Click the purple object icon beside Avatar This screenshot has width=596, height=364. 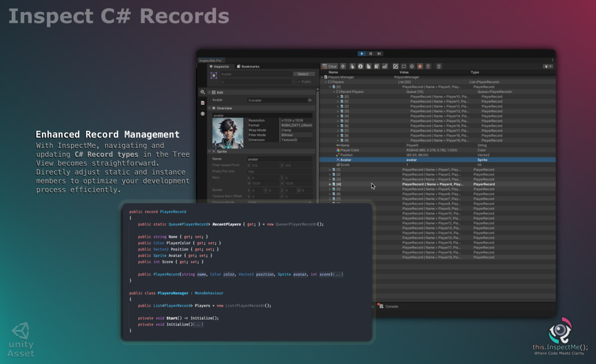tap(214, 75)
